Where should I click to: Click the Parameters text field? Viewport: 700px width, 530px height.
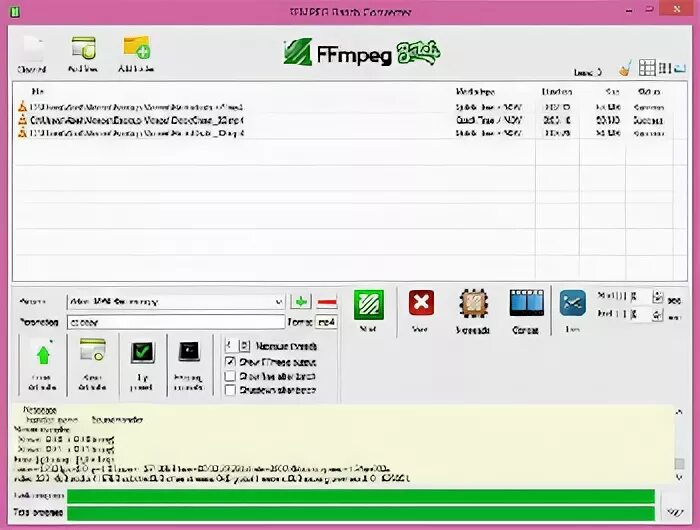tap(176, 322)
